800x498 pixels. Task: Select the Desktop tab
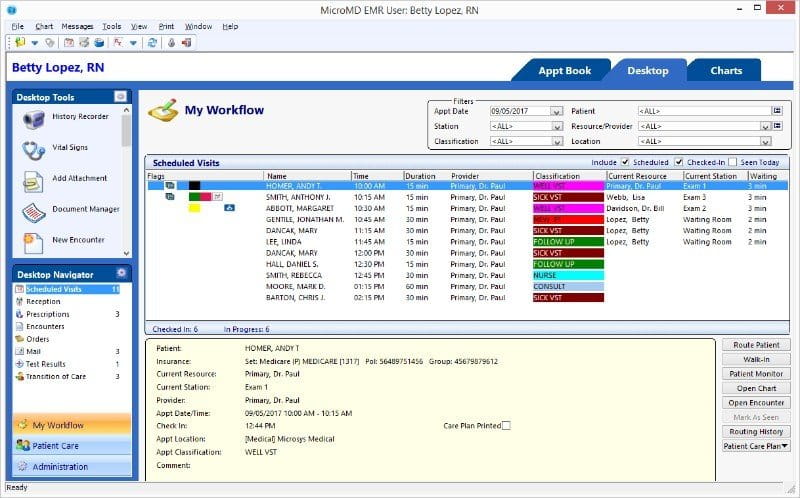coord(647,71)
